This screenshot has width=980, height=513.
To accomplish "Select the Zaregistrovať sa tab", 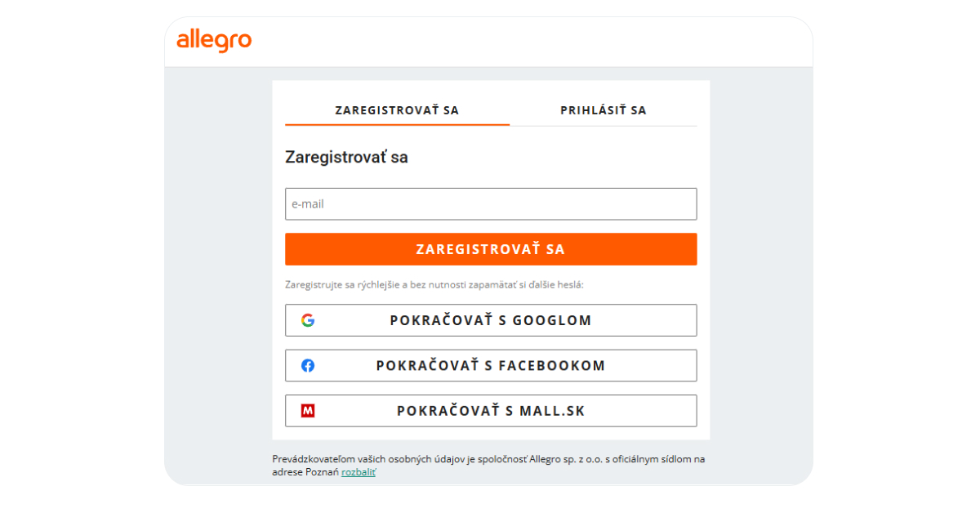I will (x=397, y=110).
